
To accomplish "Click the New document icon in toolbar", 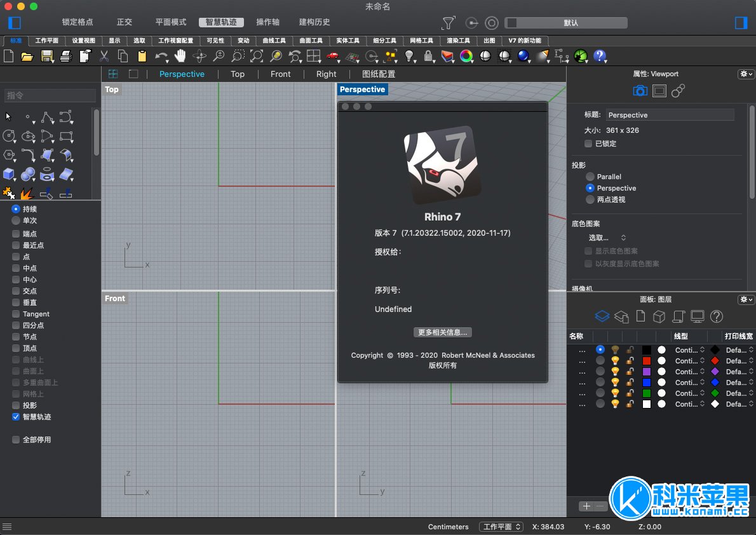I will click(9, 57).
